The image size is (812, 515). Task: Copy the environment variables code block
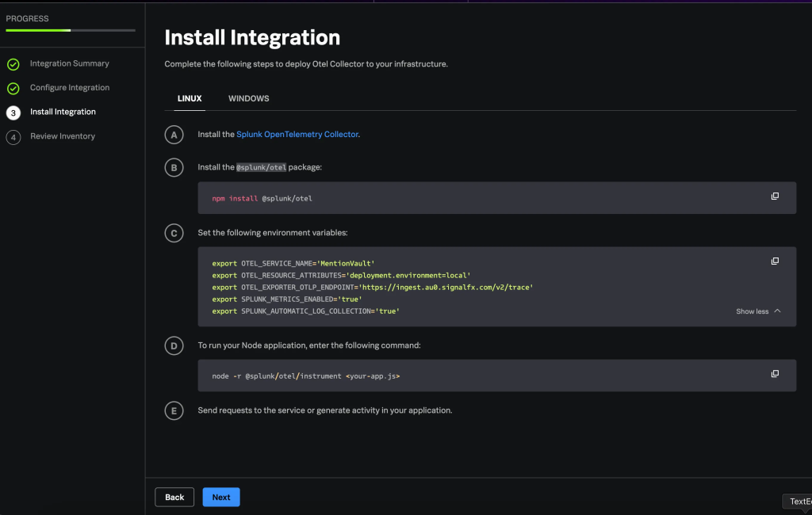(775, 261)
